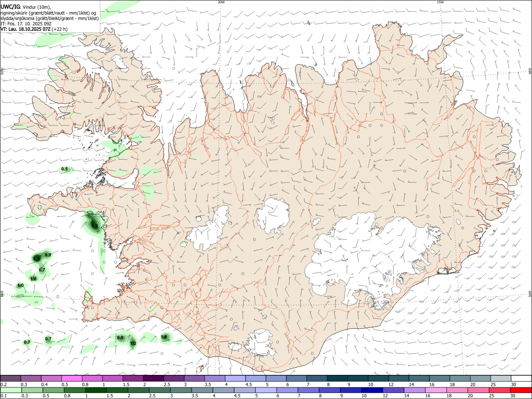Click the 1.3 rainfall value on the map

coord(95,226)
